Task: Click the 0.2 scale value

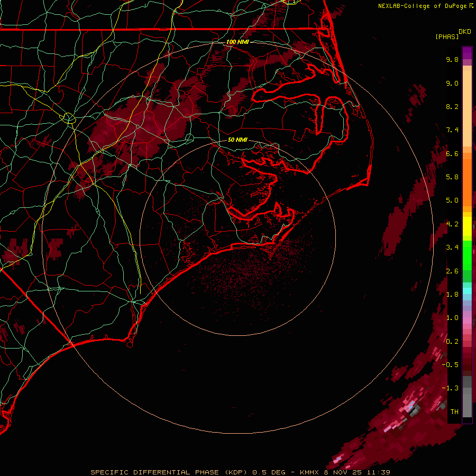Action: click(x=452, y=342)
